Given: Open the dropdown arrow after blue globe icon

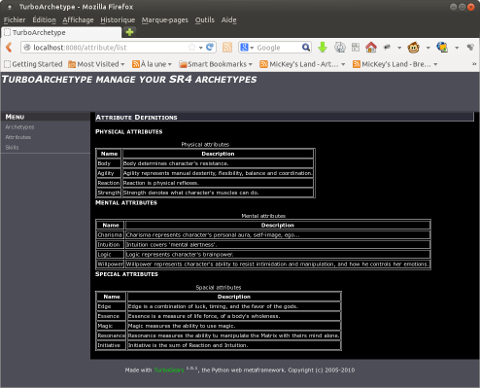Looking at the screenshot, I should click(x=457, y=48).
